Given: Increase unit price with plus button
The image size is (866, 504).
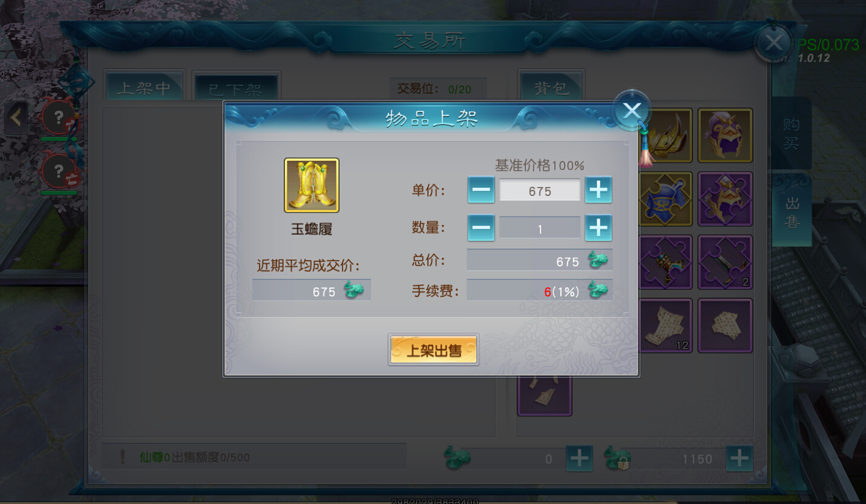Looking at the screenshot, I should tap(599, 190).
